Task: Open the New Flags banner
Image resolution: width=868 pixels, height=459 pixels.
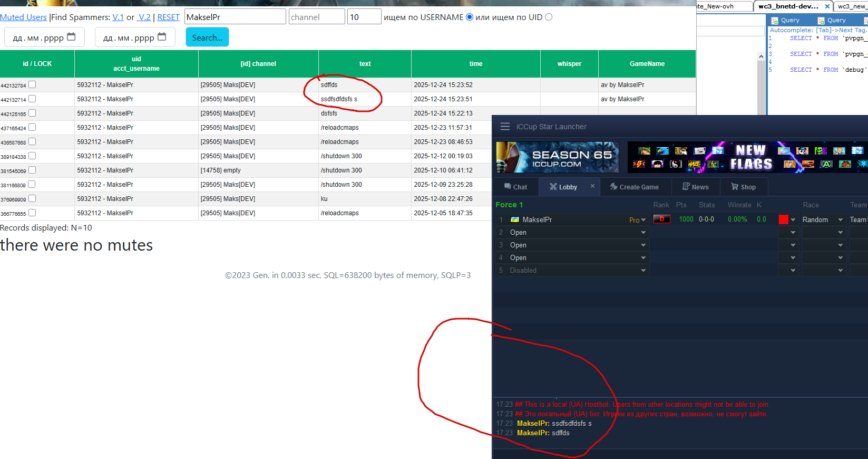Action: [747, 157]
